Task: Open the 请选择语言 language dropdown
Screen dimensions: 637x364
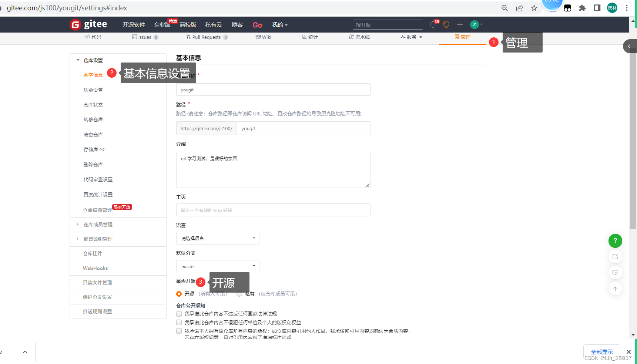Action: coord(218,238)
